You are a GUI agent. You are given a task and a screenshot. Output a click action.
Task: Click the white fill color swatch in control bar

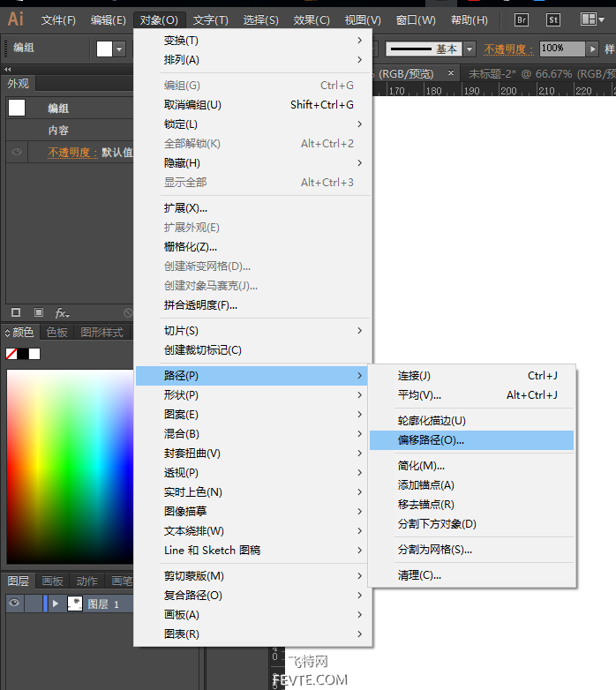pos(105,49)
